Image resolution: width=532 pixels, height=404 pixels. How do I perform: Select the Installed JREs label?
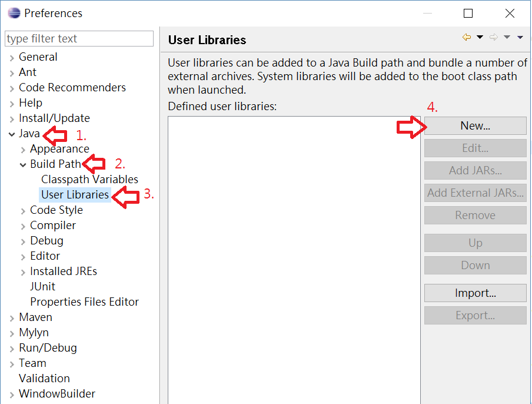64,271
